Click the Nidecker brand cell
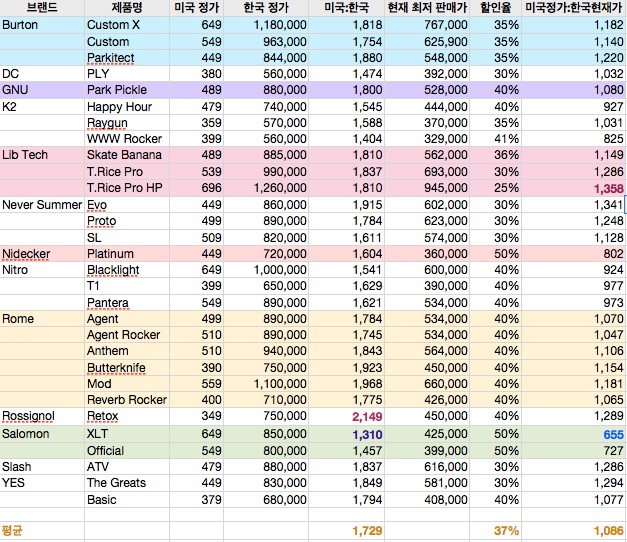Viewport: 627px width, 542px height. click(x=42, y=254)
